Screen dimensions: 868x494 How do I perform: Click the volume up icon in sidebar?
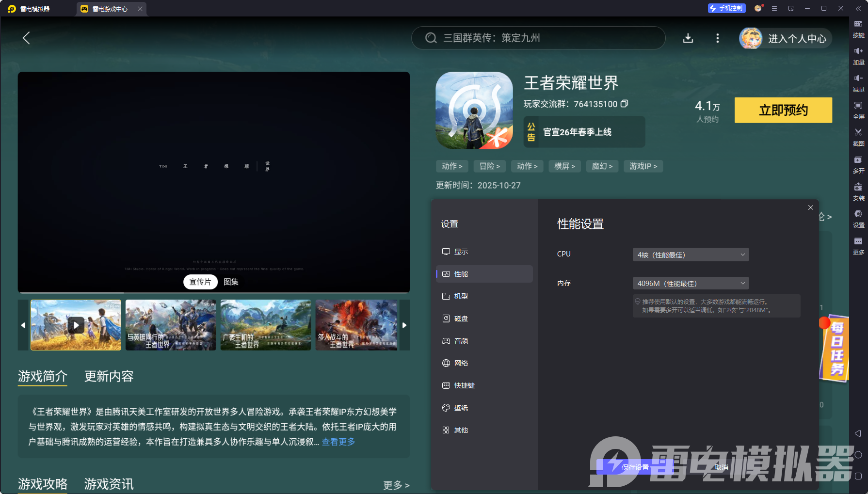[858, 51]
